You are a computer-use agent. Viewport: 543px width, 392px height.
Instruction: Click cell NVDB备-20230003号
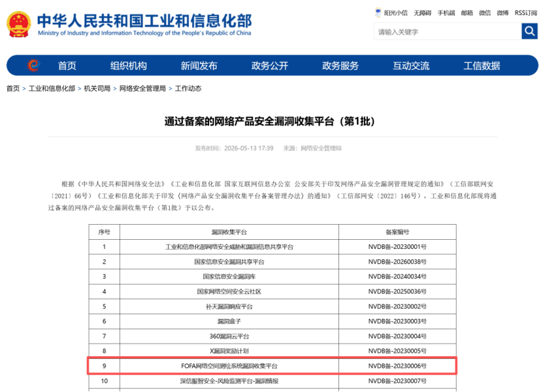(397, 321)
